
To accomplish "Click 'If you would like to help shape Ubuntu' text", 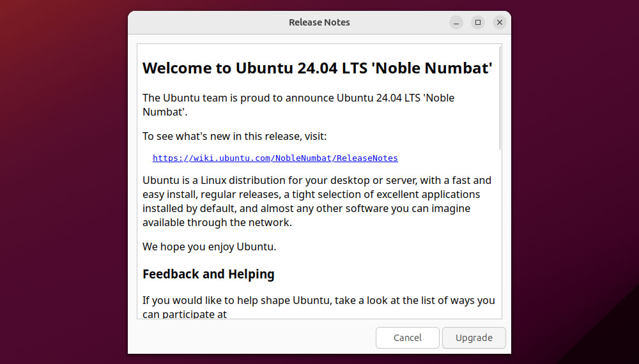I will (x=319, y=307).
